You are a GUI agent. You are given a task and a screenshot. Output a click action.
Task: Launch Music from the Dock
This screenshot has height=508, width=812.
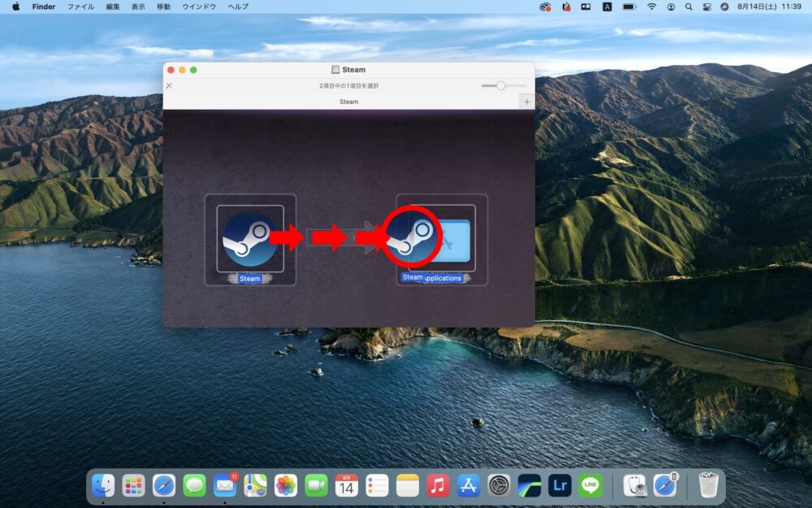438,486
